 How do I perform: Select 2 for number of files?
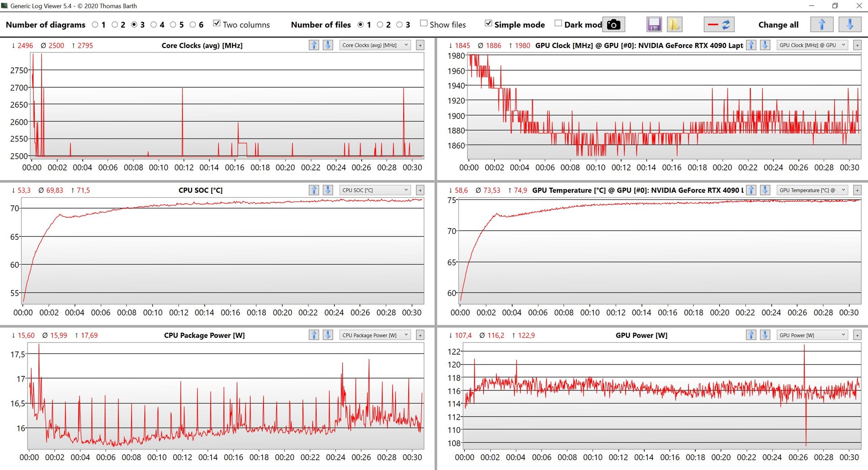coord(380,25)
